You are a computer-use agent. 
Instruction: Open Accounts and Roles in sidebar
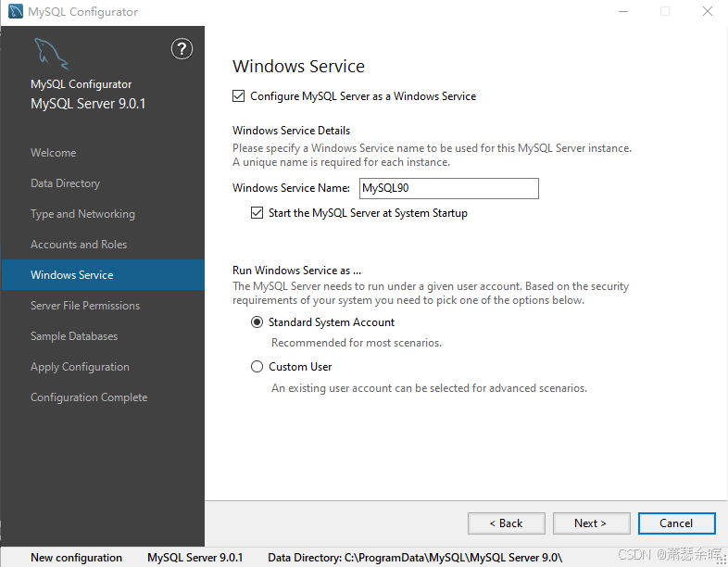[79, 245]
